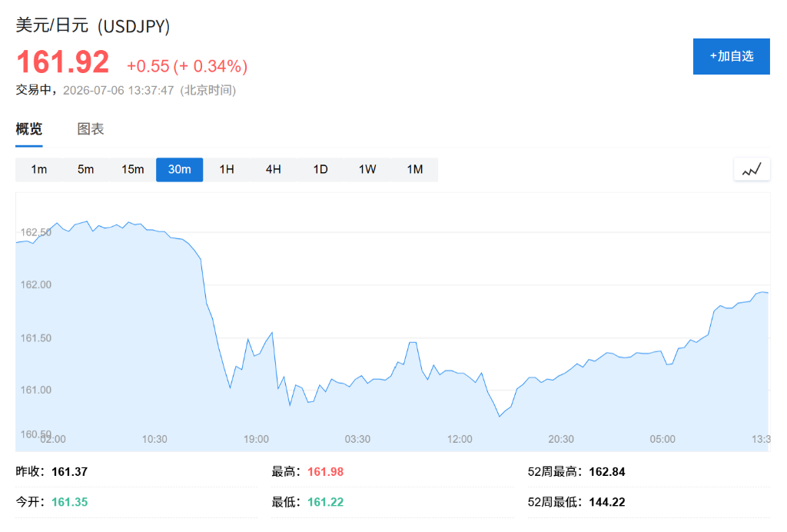
Task: Select the 5m interval
Action: point(86,170)
